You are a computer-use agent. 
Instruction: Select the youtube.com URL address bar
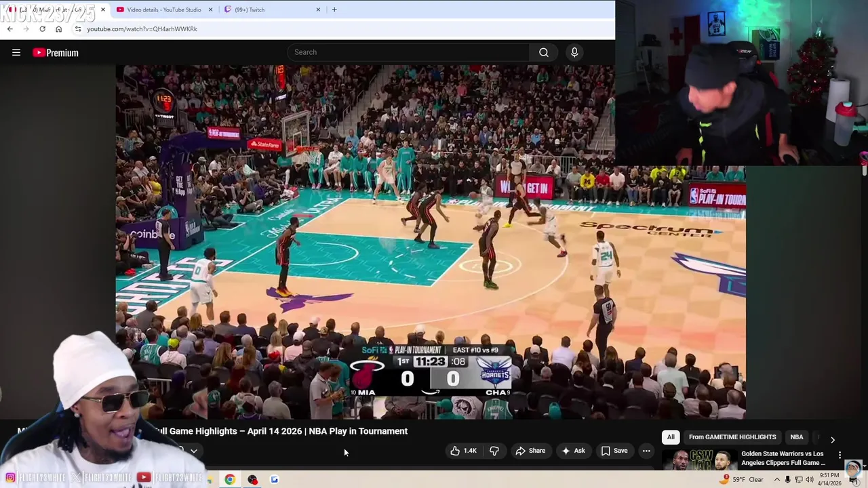pyautogui.click(x=142, y=29)
